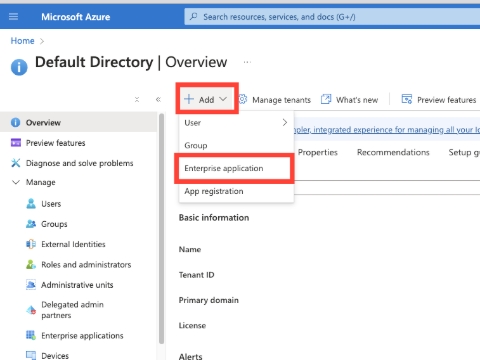Screen dimensions: 480x360
Task: Expand the User submenu arrow
Action: [x=285, y=122]
